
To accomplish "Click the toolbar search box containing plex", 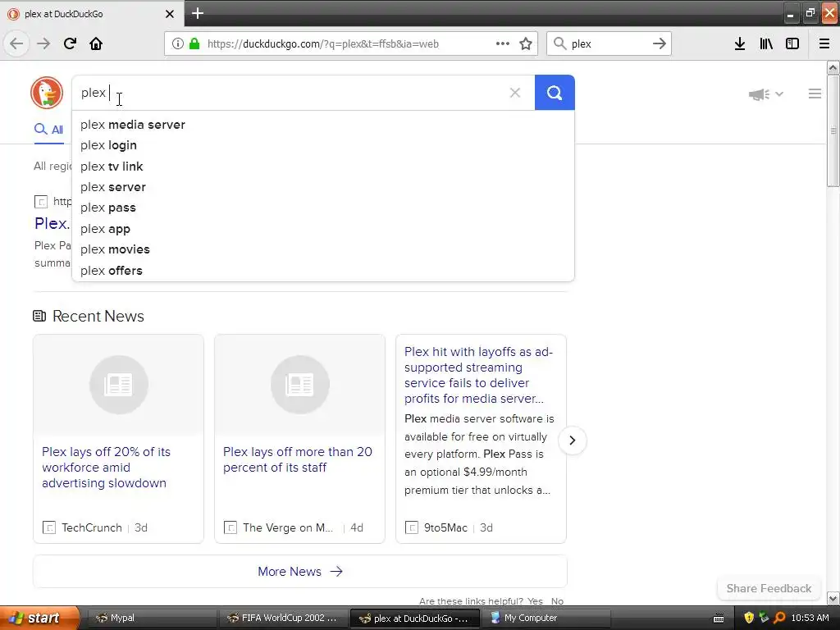I will point(608,44).
